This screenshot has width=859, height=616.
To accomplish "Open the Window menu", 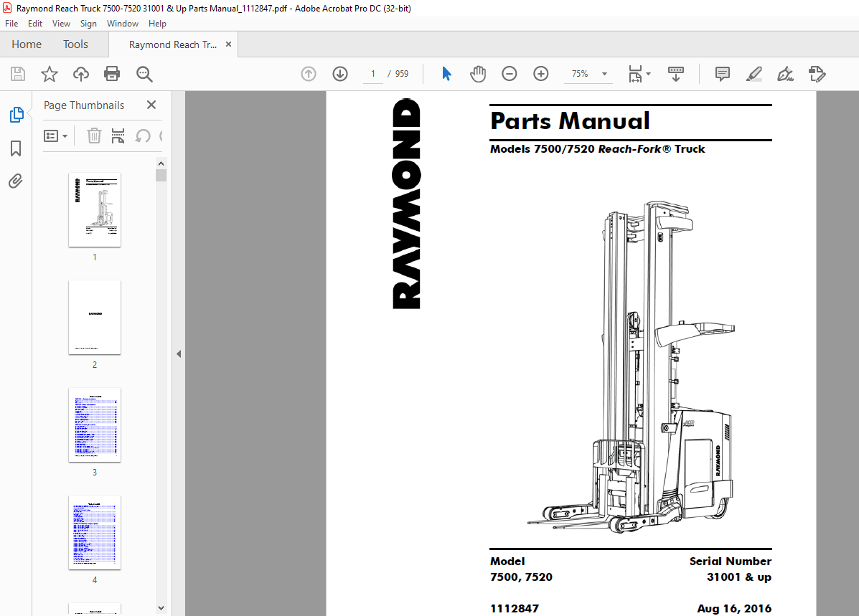I will [123, 24].
